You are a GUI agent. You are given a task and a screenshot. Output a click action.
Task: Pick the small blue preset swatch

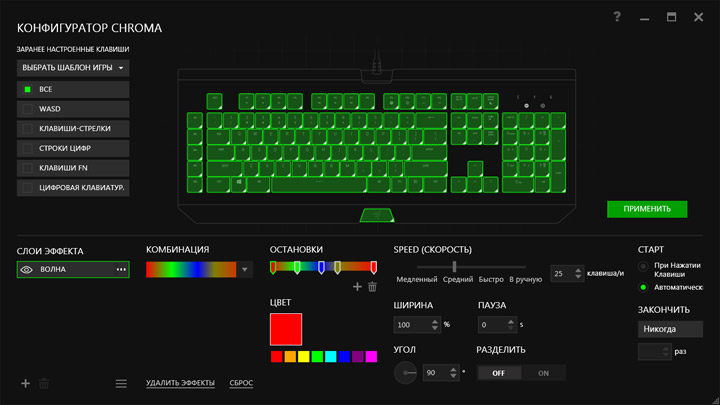point(344,356)
